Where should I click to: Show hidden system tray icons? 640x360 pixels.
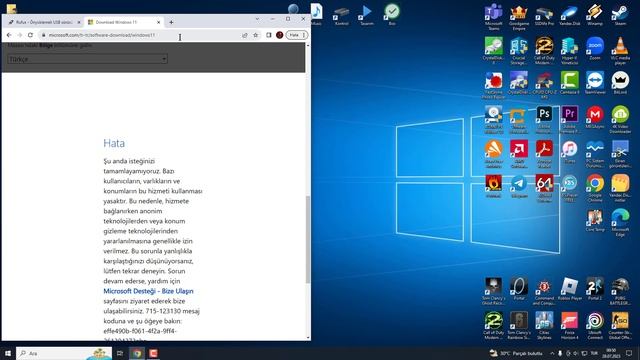point(552,353)
